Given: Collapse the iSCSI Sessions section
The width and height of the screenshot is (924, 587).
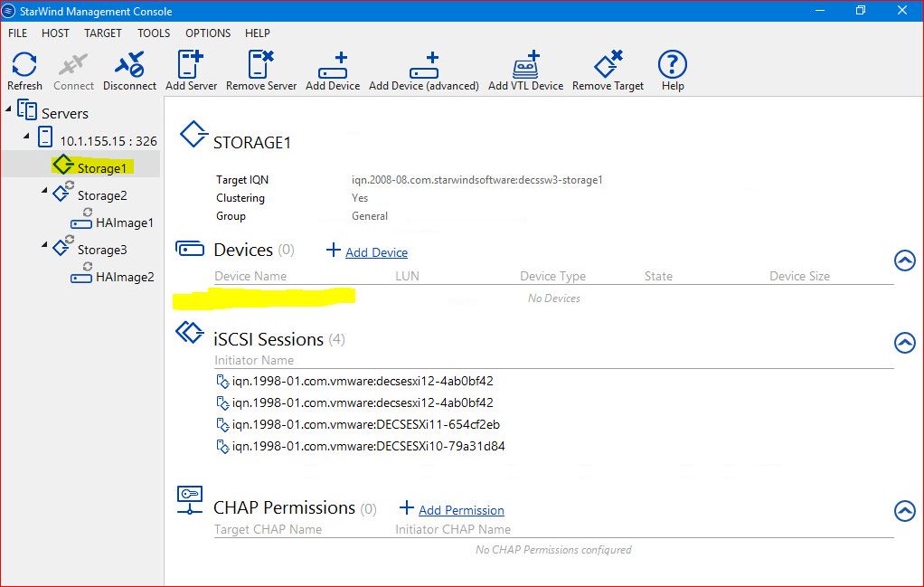Looking at the screenshot, I should point(904,343).
